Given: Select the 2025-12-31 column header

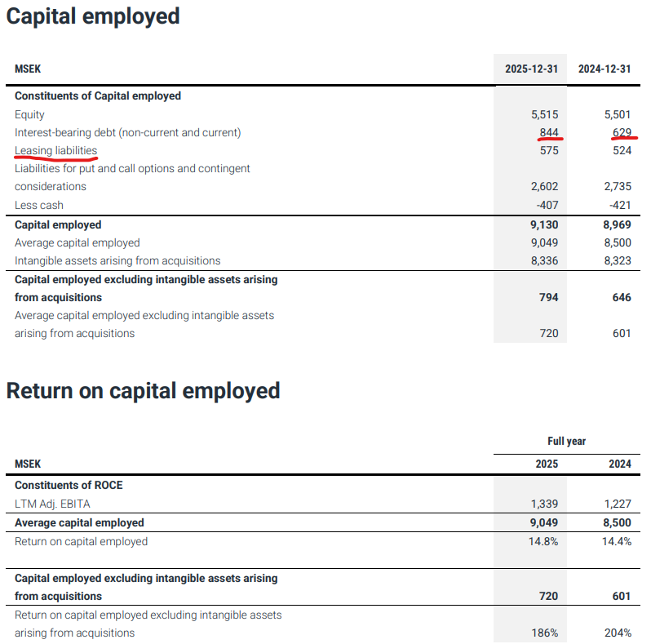Looking at the screenshot, I should [x=531, y=69].
